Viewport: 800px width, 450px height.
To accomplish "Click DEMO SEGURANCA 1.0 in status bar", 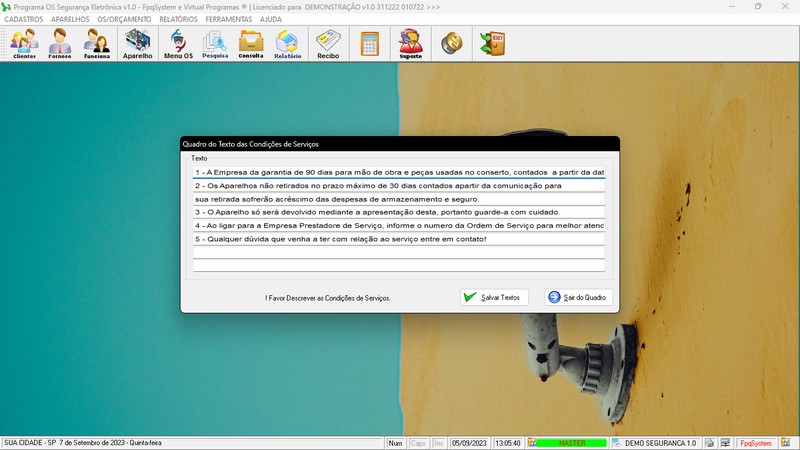I will tap(660, 443).
